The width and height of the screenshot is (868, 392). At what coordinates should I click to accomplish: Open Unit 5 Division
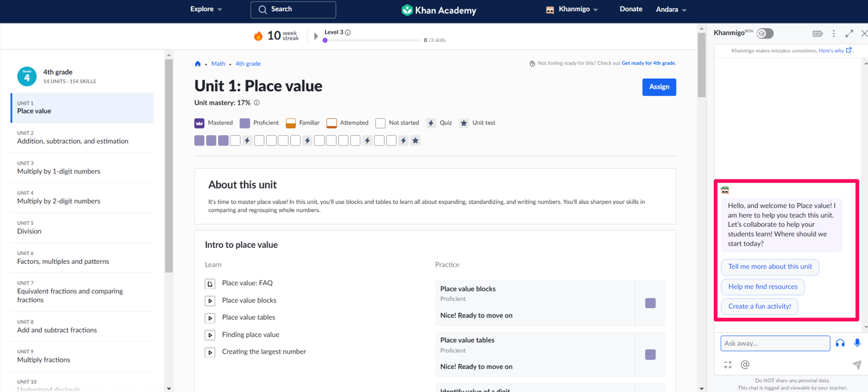(82, 227)
